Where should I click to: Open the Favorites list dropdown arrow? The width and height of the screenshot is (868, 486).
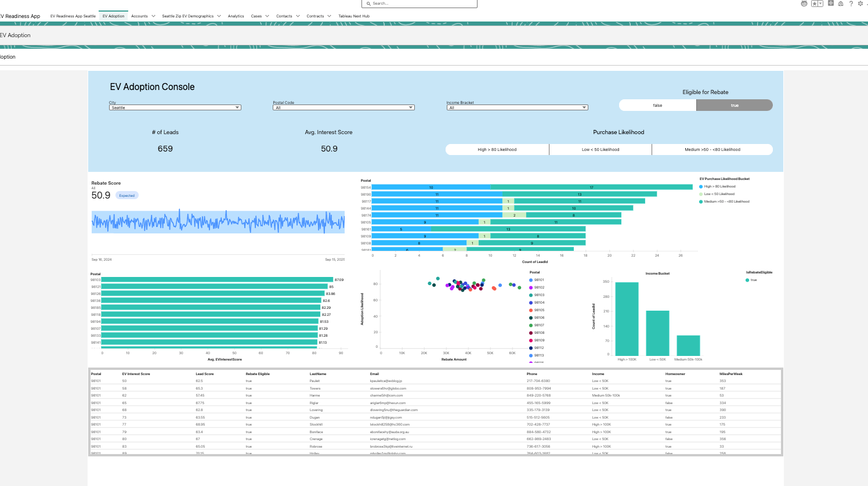(x=820, y=3)
